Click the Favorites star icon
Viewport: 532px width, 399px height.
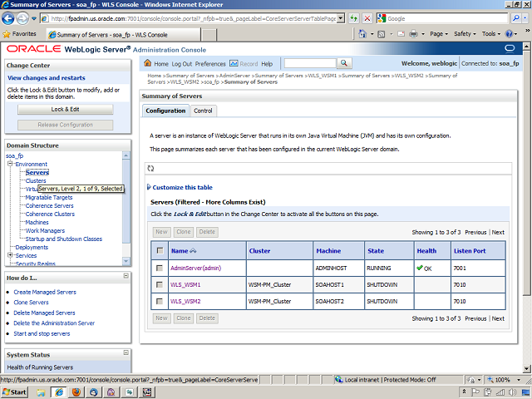click(x=8, y=34)
